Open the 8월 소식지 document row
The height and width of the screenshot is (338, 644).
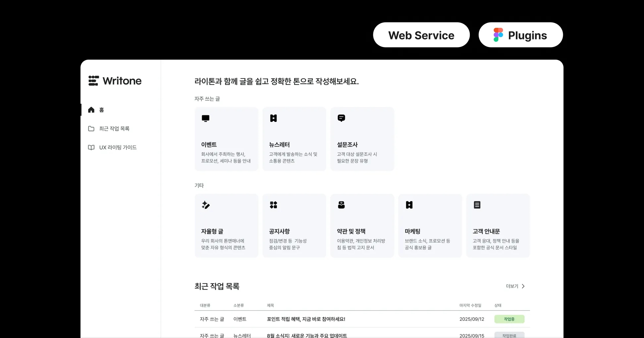[x=307, y=335]
